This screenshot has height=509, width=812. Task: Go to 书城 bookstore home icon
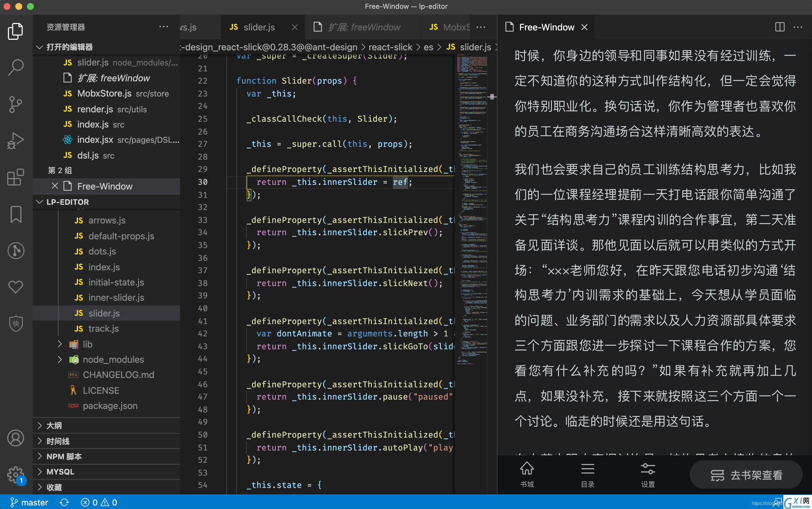[527, 475]
